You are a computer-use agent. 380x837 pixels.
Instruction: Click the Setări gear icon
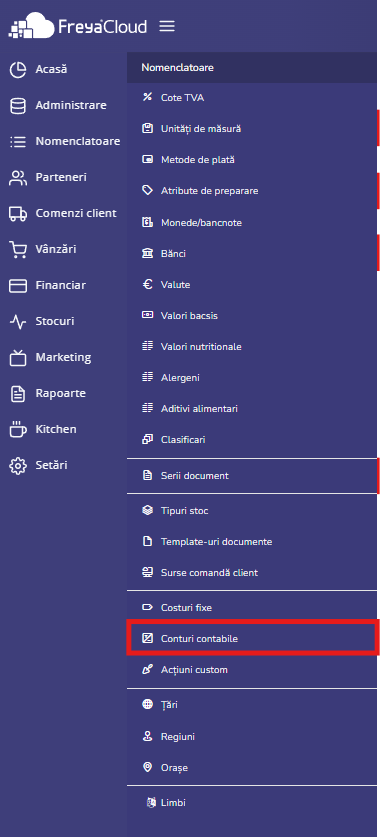click(18, 465)
